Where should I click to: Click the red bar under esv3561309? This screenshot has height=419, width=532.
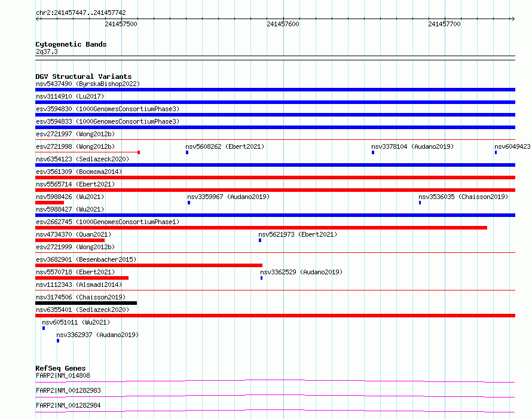pos(275,178)
